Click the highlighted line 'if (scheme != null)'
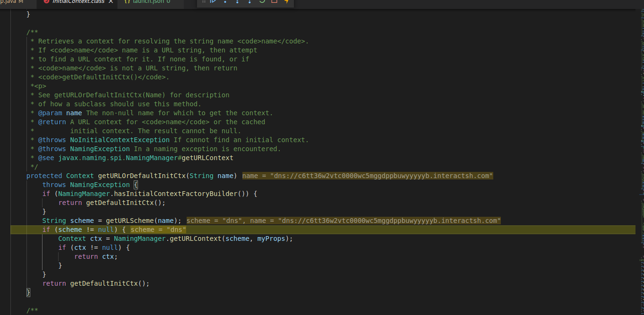 click(x=323, y=230)
